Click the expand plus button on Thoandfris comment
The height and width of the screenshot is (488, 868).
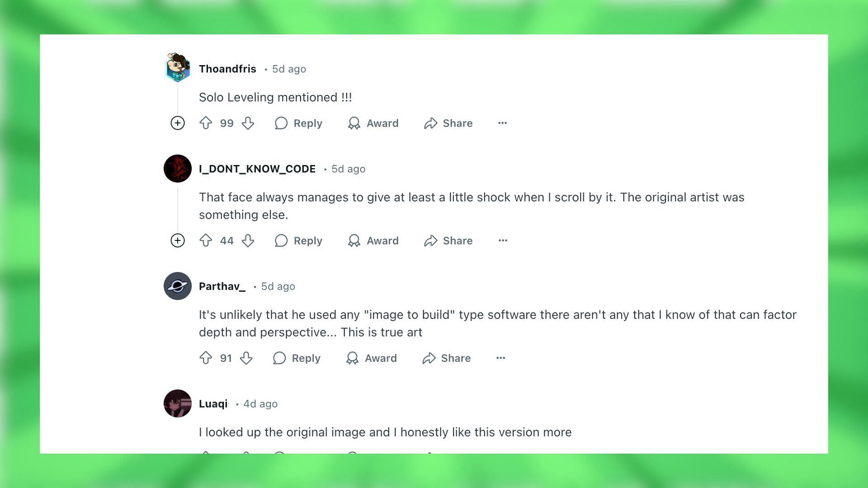coord(177,123)
